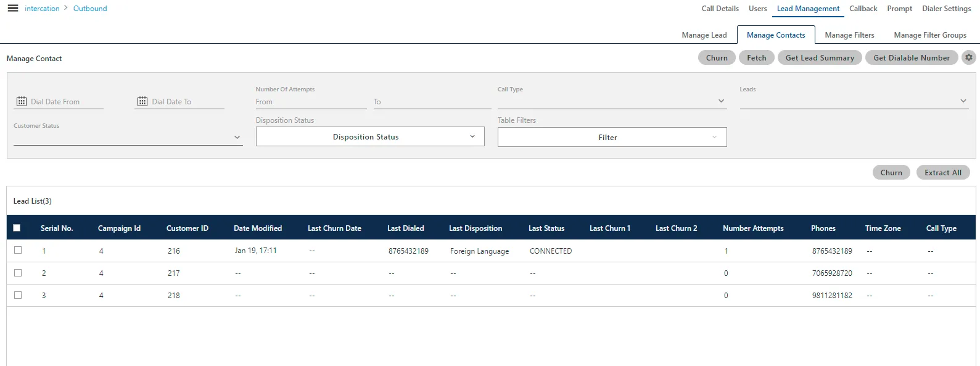Check the row for Customer ID 217

[x=18, y=273]
